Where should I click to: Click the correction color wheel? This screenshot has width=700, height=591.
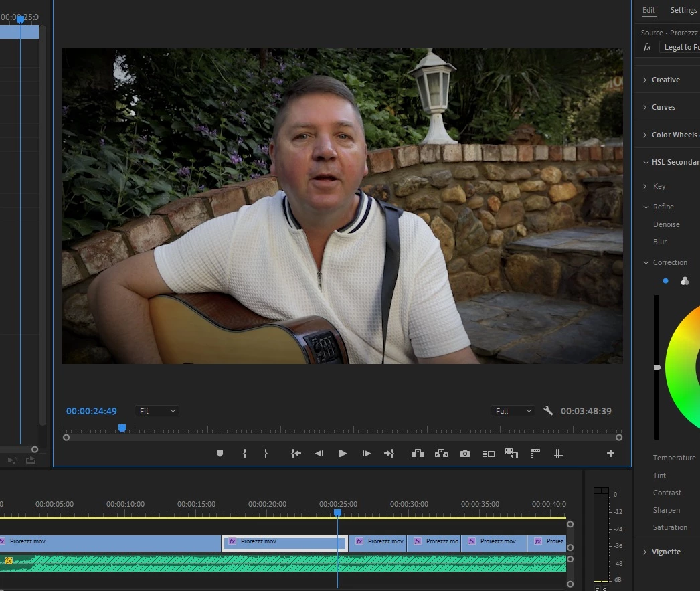(x=683, y=367)
